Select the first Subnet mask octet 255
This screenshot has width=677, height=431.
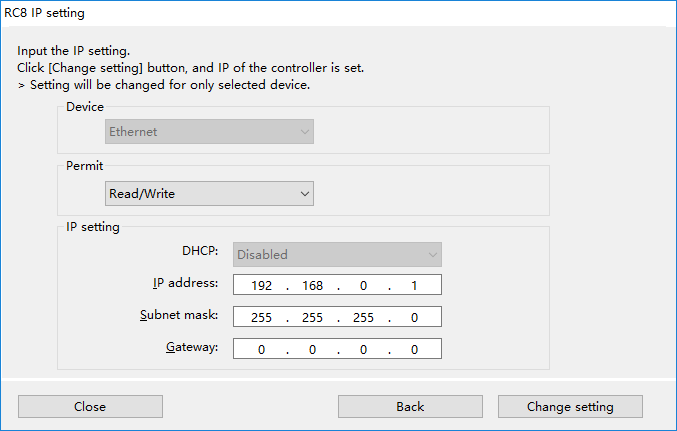261,317
